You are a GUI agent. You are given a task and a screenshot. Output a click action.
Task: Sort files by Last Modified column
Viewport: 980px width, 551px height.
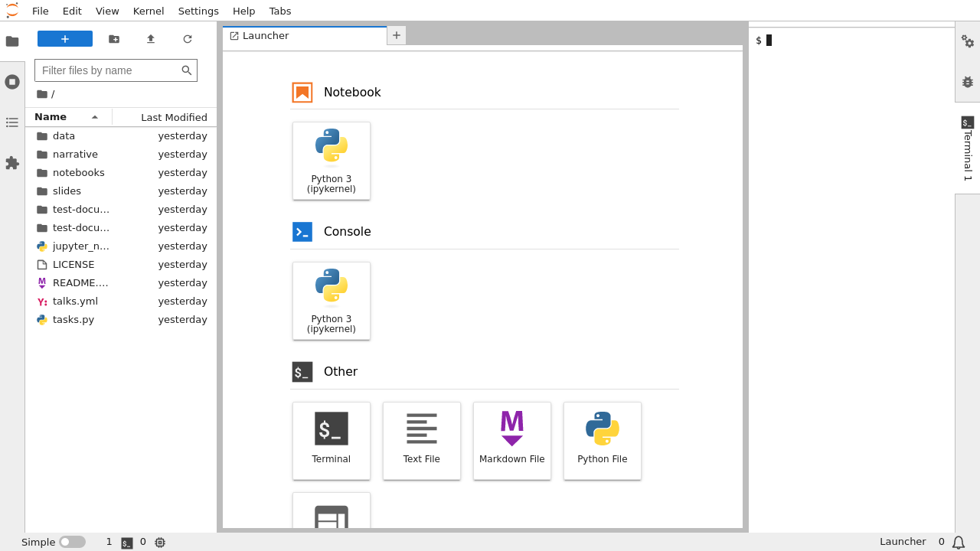coord(165,117)
